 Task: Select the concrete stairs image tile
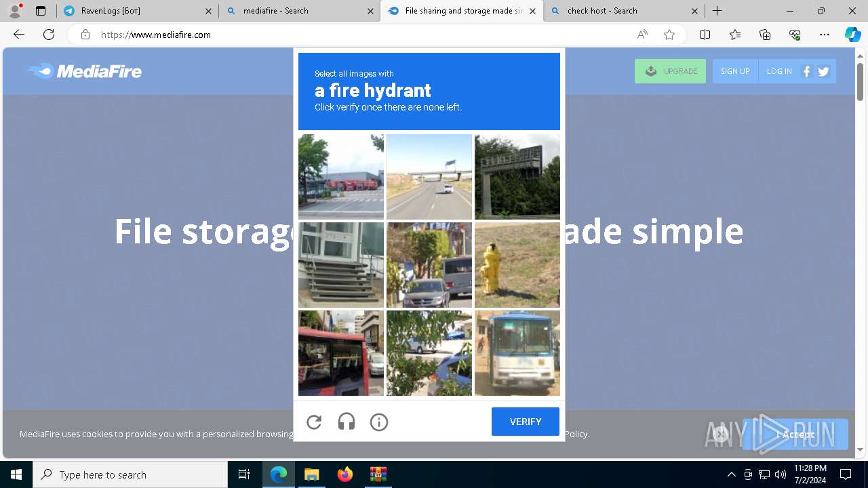(341, 265)
